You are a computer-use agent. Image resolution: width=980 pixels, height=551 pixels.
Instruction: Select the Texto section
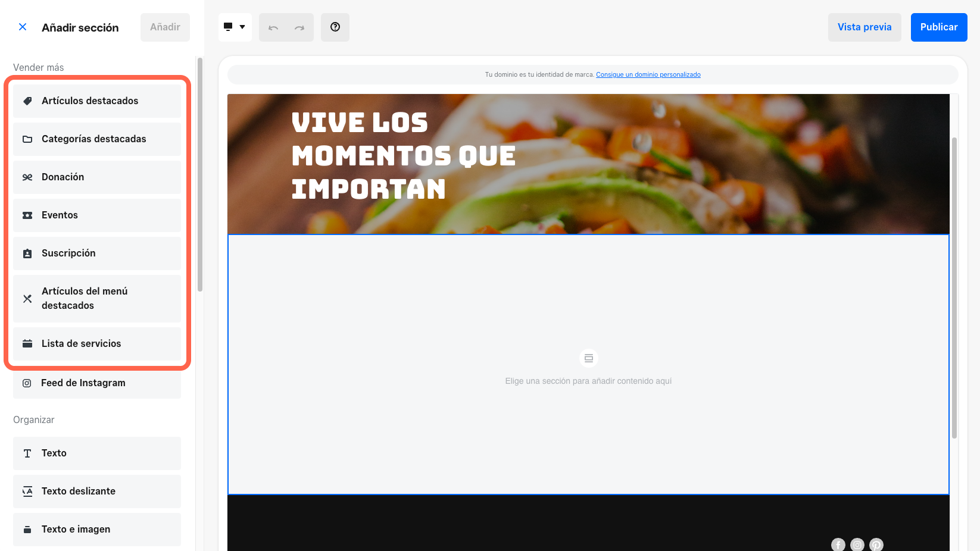pos(97,453)
